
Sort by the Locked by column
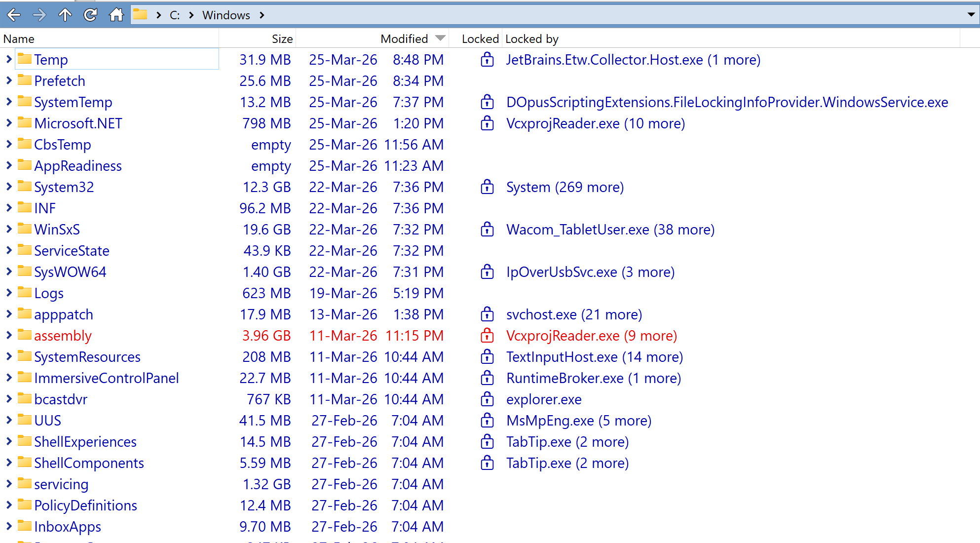[x=532, y=39]
